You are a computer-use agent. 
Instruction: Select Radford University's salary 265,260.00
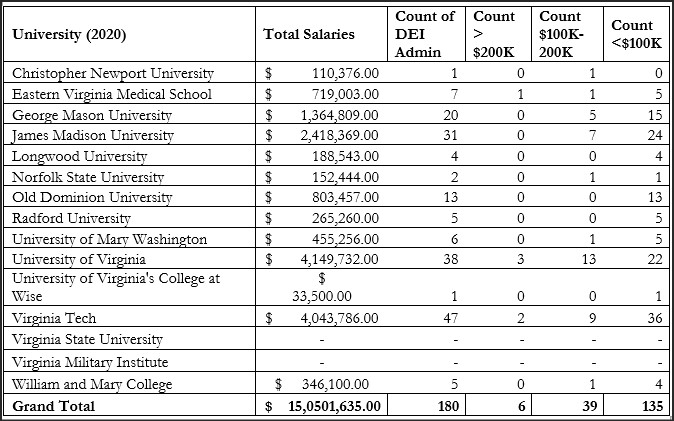click(x=345, y=218)
